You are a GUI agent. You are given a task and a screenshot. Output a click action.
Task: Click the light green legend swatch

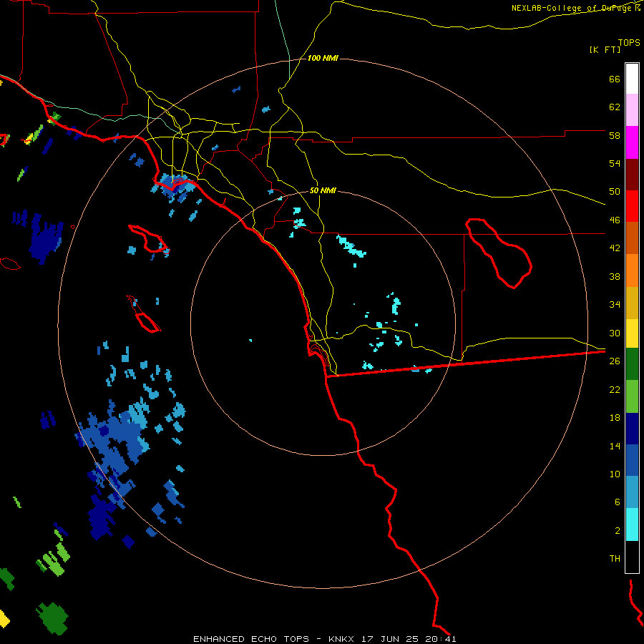click(632, 396)
